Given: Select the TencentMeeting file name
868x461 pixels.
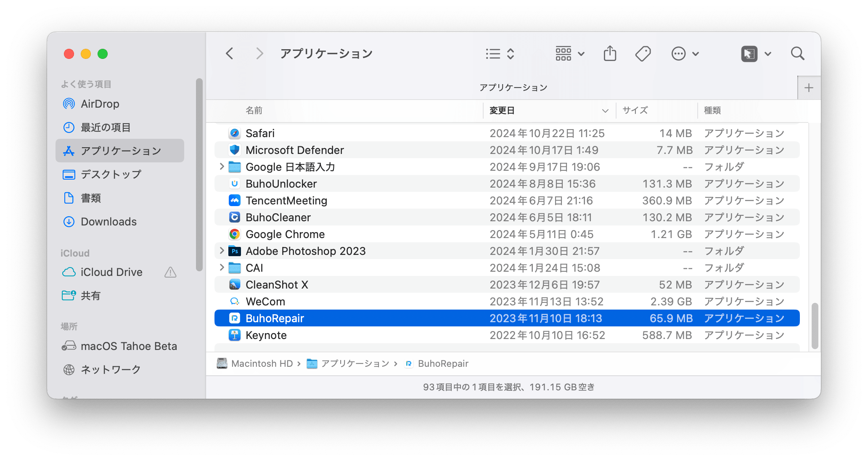Looking at the screenshot, I should pyautogui.click(x=286, y=201).
